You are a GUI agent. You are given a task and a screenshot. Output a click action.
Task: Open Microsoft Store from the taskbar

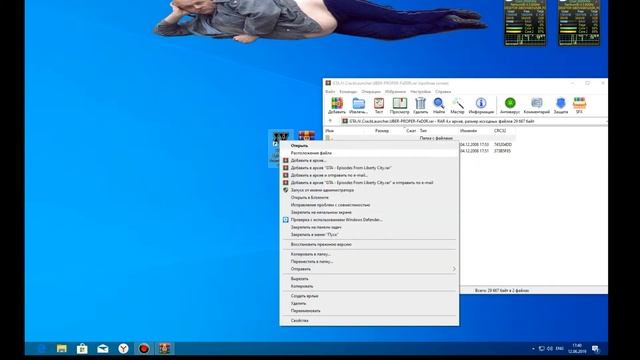pos(82,349)
